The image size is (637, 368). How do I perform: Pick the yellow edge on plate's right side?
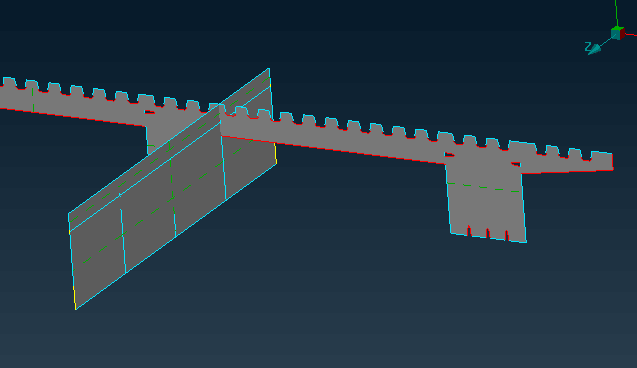(276, 154)
